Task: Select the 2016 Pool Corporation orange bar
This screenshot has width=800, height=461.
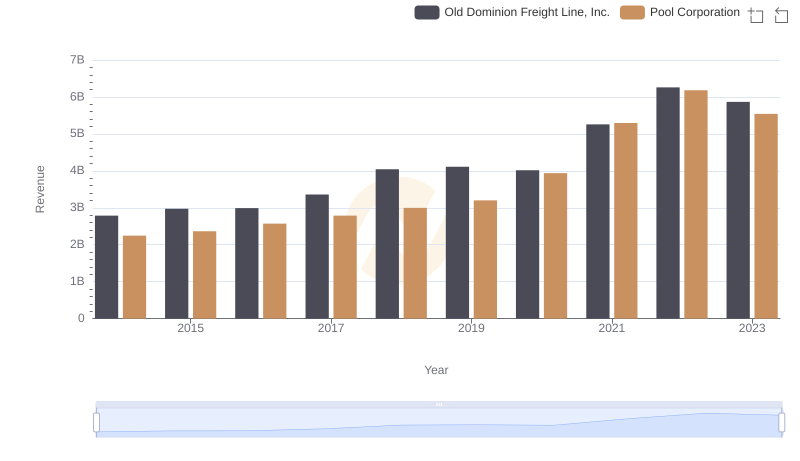Action: tap(275, 271)
